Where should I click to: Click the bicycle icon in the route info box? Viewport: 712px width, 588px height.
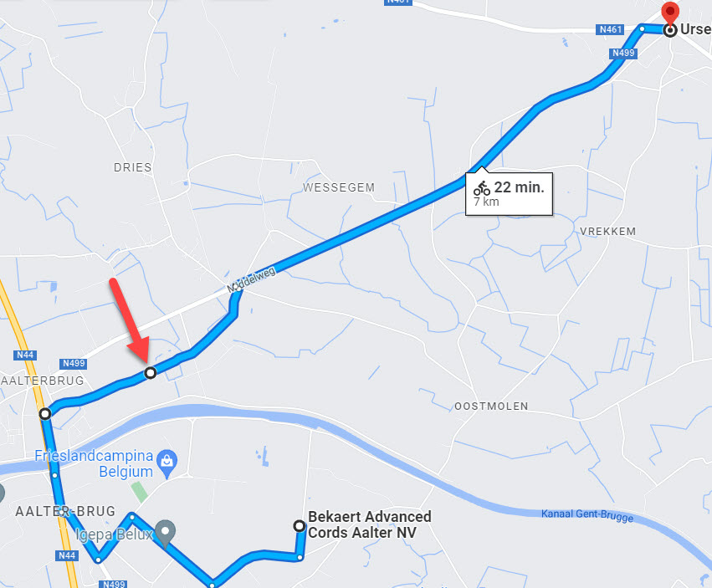point(481,188)
